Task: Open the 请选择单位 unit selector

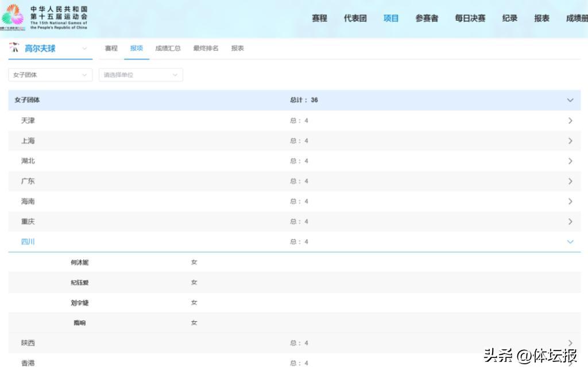Action: tap(141, 75)
